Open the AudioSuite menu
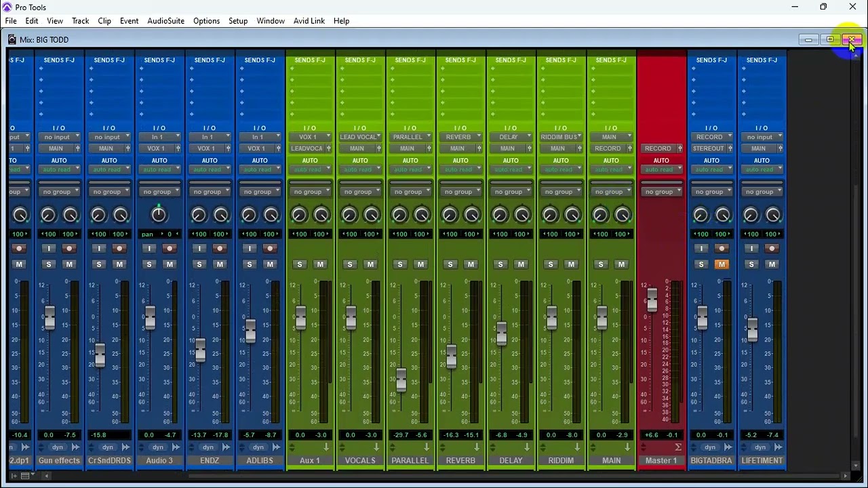Image resolution: width=868 pixels, height=488 pixels. point(165,21)
